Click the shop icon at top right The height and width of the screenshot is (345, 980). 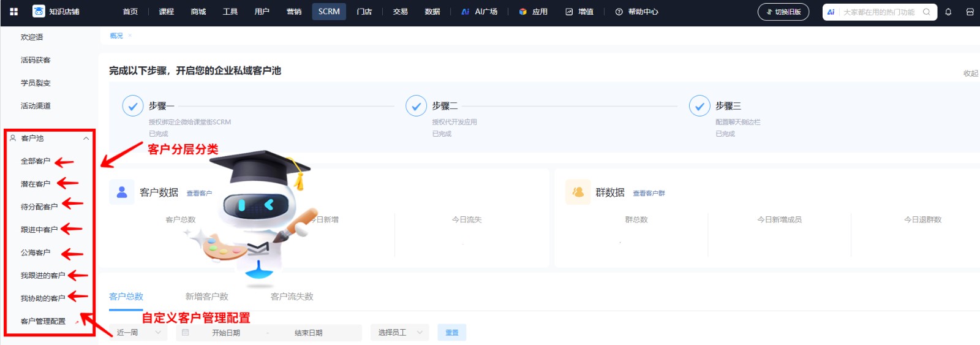(970, 12)
